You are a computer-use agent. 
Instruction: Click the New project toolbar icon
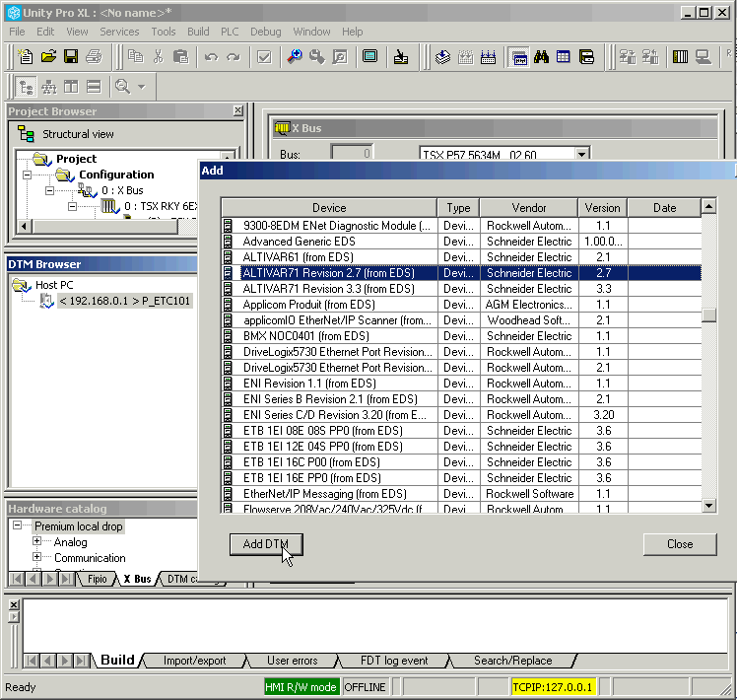tap(25, 57)
